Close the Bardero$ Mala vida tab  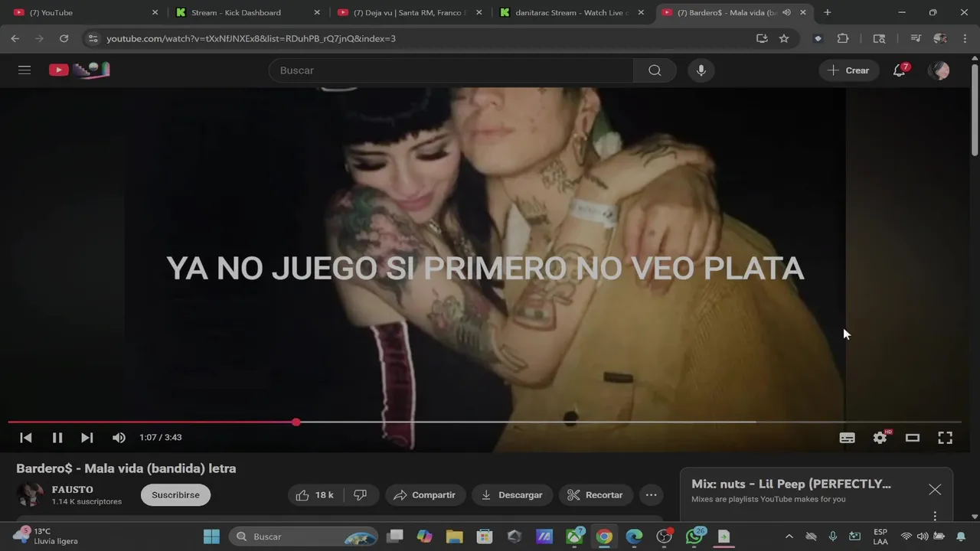803,12
